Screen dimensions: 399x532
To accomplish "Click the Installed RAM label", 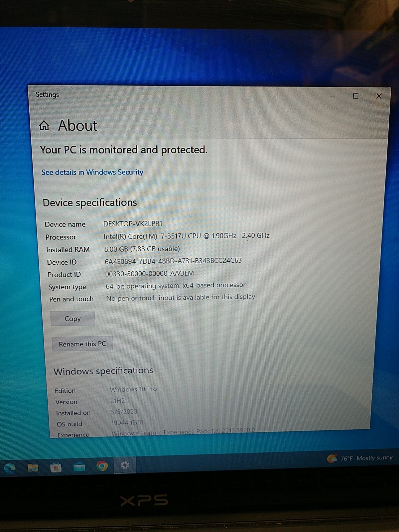I will point(68,250).
